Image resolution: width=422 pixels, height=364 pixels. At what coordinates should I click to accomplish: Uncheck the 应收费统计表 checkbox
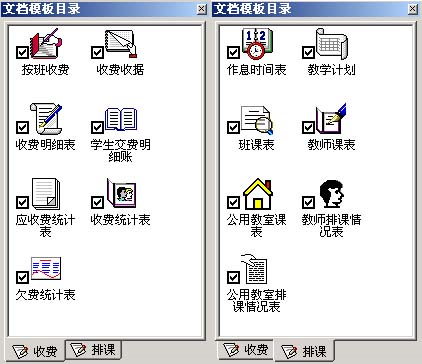22,202
